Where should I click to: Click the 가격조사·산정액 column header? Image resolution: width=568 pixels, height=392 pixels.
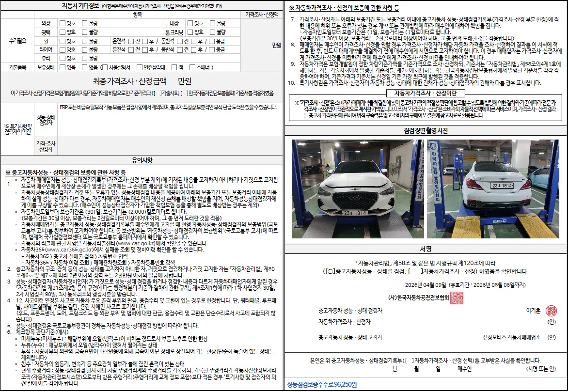pyautogui.click(x=262, y=15)
